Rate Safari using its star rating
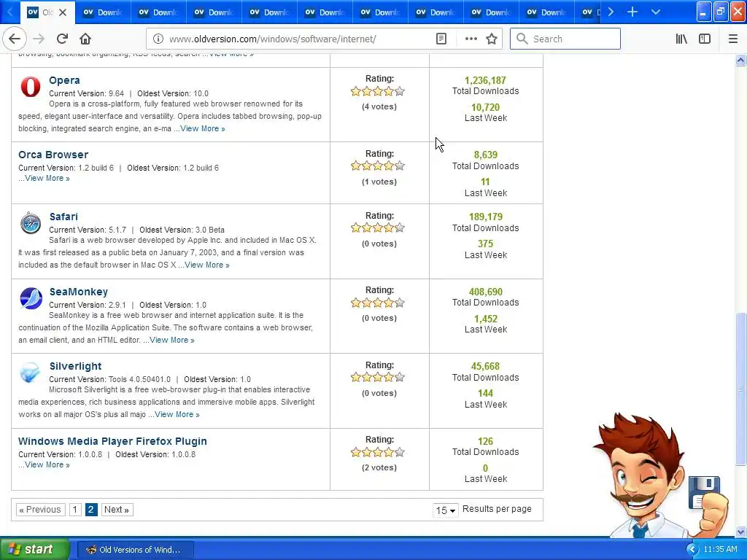The image size is (747, 560). click(378, 228)
